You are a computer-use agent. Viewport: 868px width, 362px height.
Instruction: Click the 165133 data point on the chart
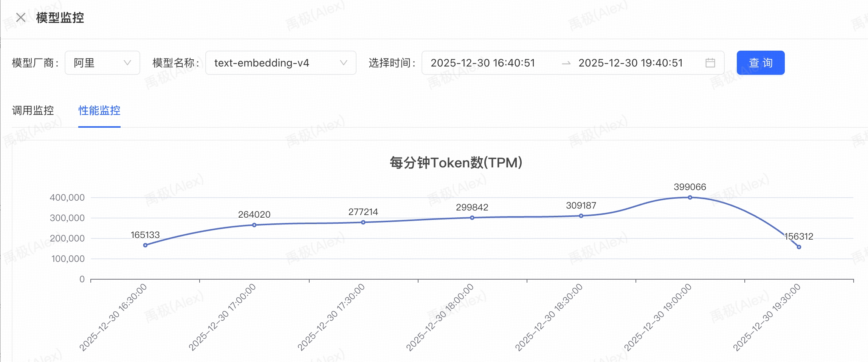point(145,245)
